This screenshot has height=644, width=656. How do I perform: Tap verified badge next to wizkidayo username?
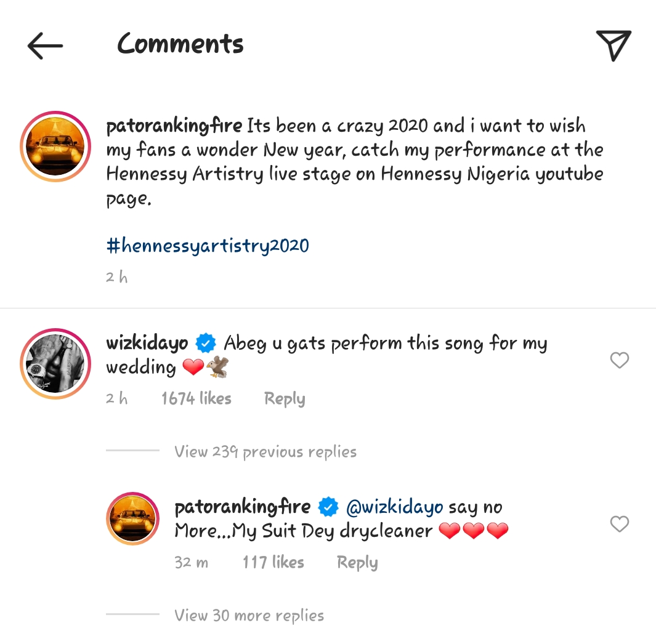pyautogui.click(x=206, y=343)
